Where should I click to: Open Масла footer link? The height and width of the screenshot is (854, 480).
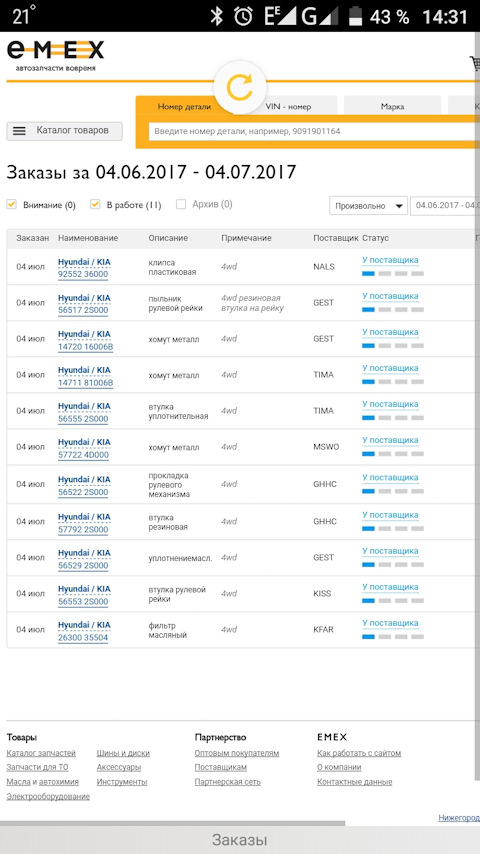pyautogui.click(x=19, y=782)
